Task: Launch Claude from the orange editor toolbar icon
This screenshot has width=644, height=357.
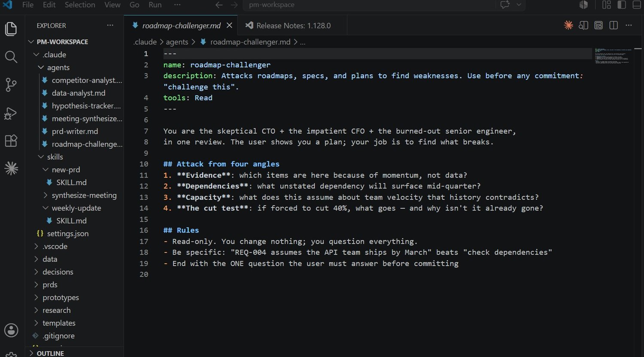Action: point(568,25)
